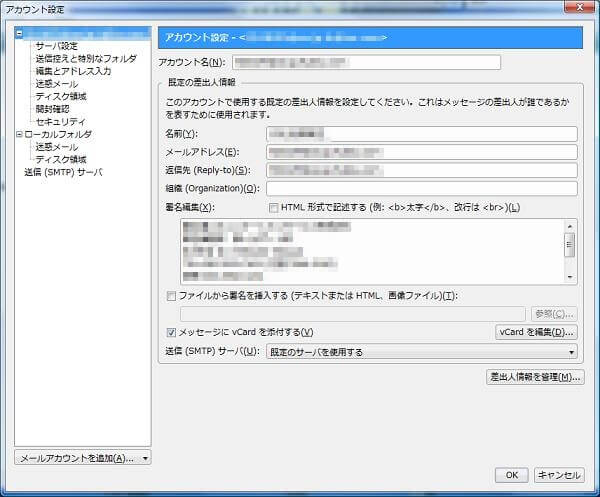Click the 名前 input field

[422, 134]
